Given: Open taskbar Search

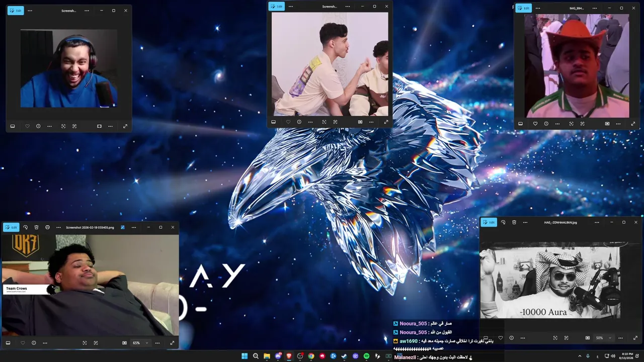Looking at the screenshot, I should click(x=256, y=356).
